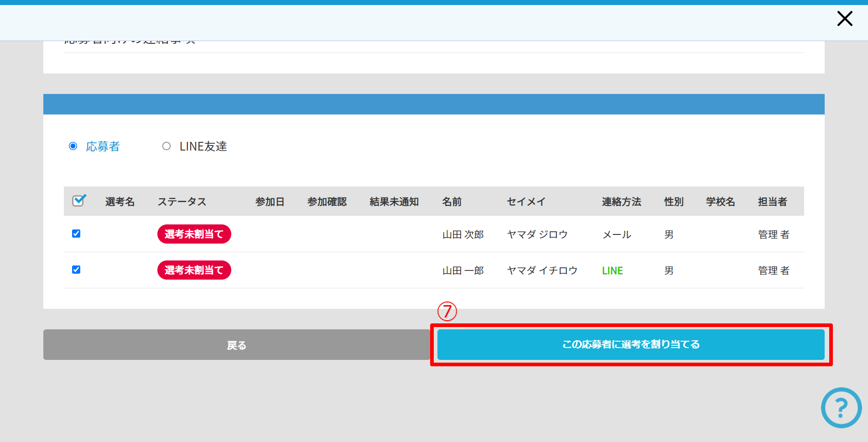The width and height of the screenshot is (868, 442).
Task: Uncheck the checkbox for 山田 一郎
Action: 76,270
